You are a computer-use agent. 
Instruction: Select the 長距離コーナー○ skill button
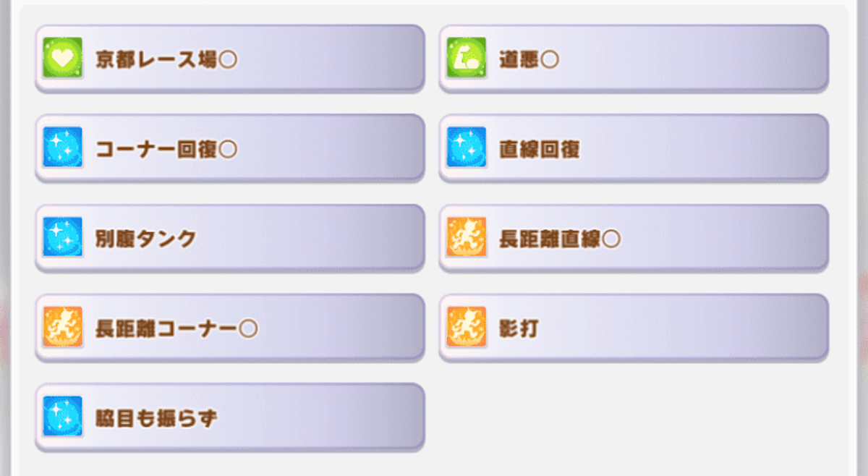230,328
